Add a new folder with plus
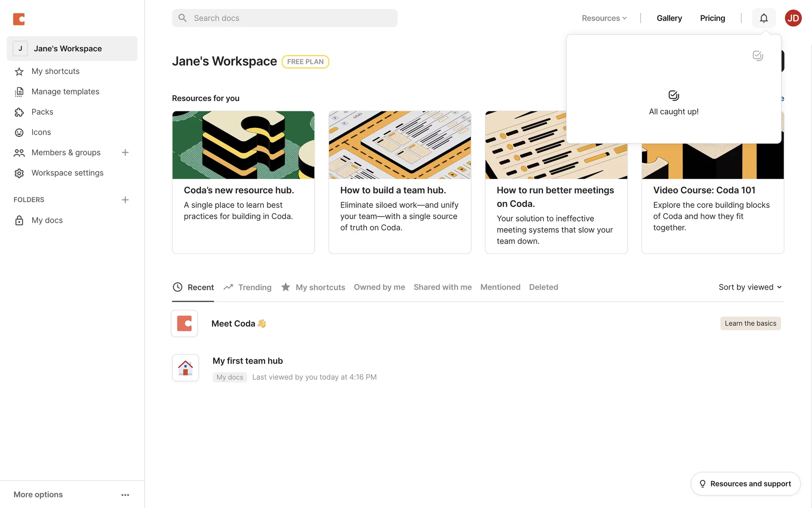The height and width of the screenshot is (508, 812). tap(125, 200)
